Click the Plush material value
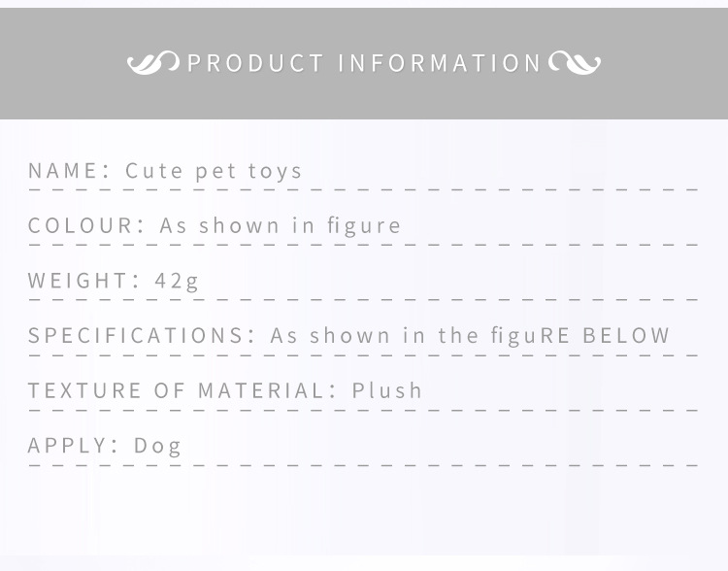 [x=387, y=390]
